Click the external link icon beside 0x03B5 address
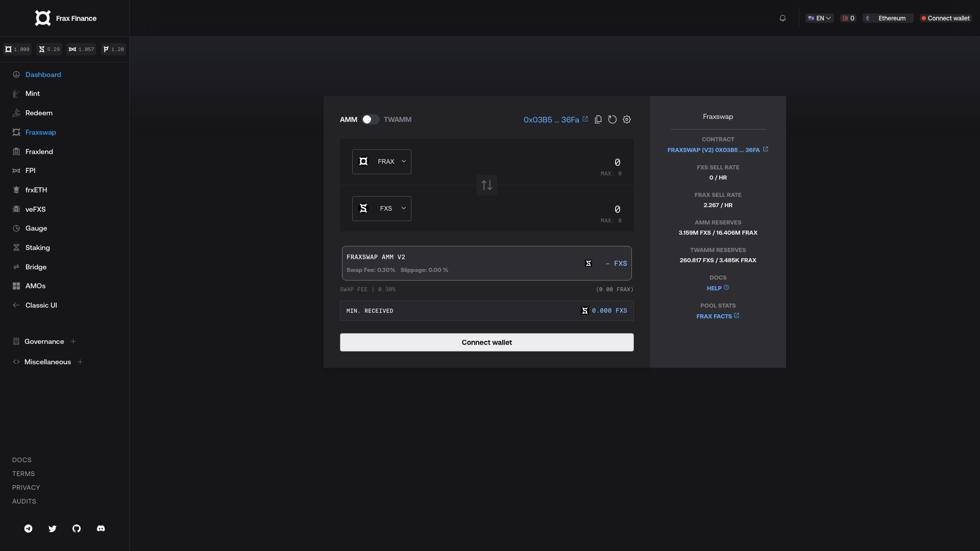Image resolution: width=980 pixels, height=551 pixels. pos(585,119)
